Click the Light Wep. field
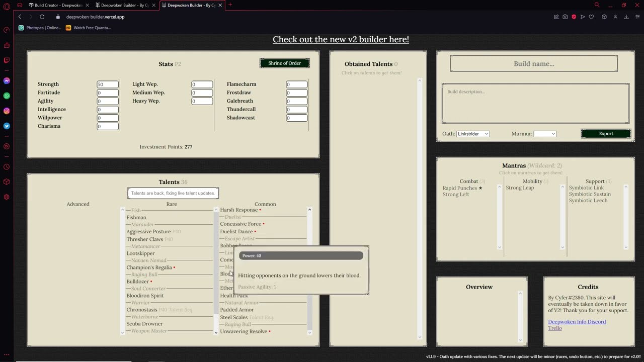The width and height of the screenshot is (644, 362). (202, 84)
